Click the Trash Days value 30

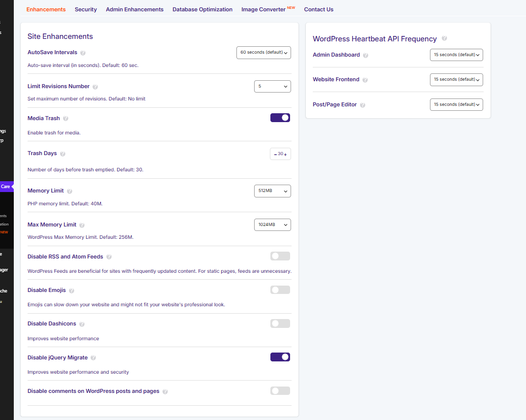(x=280, y=154)
